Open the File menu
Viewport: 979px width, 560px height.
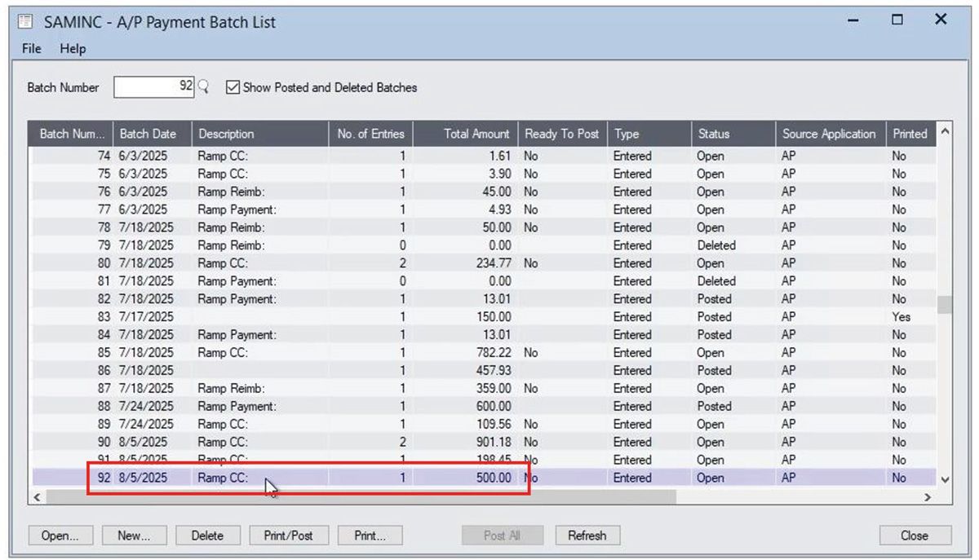(30, 49)
